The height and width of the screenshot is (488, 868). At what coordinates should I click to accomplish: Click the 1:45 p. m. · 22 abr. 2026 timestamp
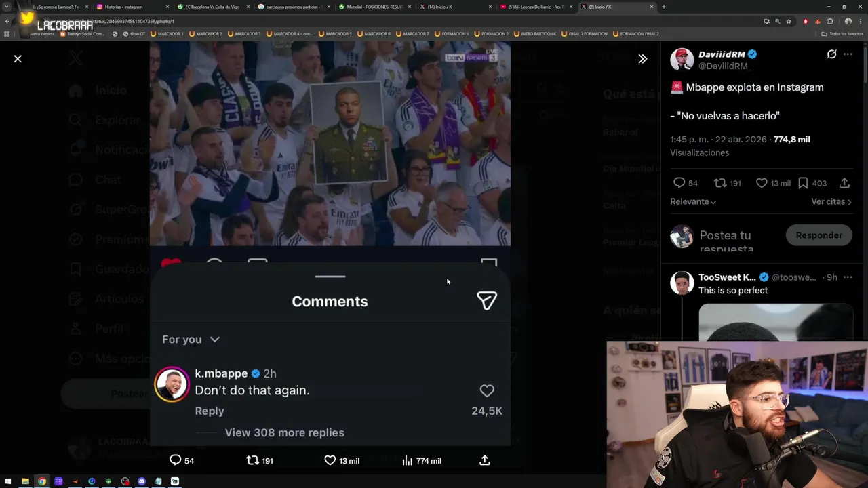pos(718,139)
